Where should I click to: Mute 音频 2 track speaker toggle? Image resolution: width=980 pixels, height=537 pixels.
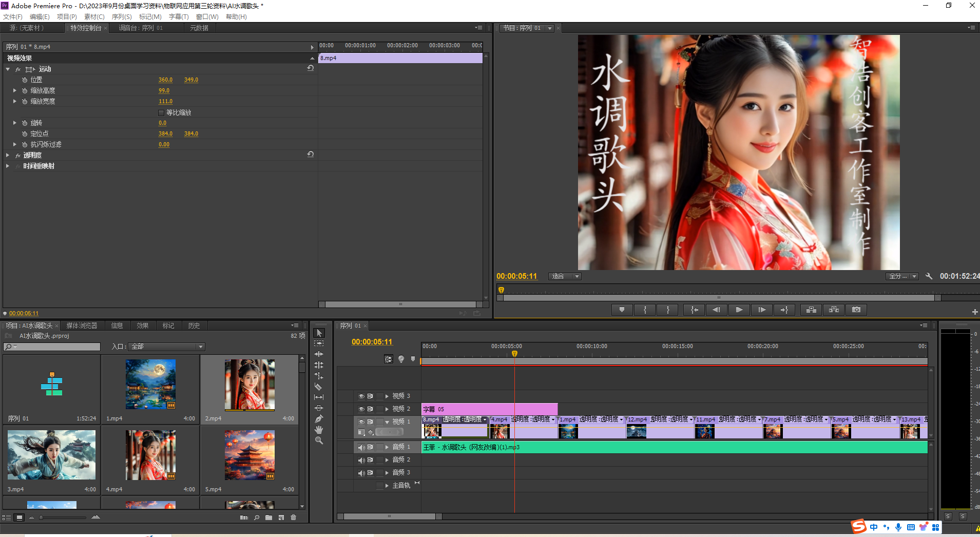361,460
